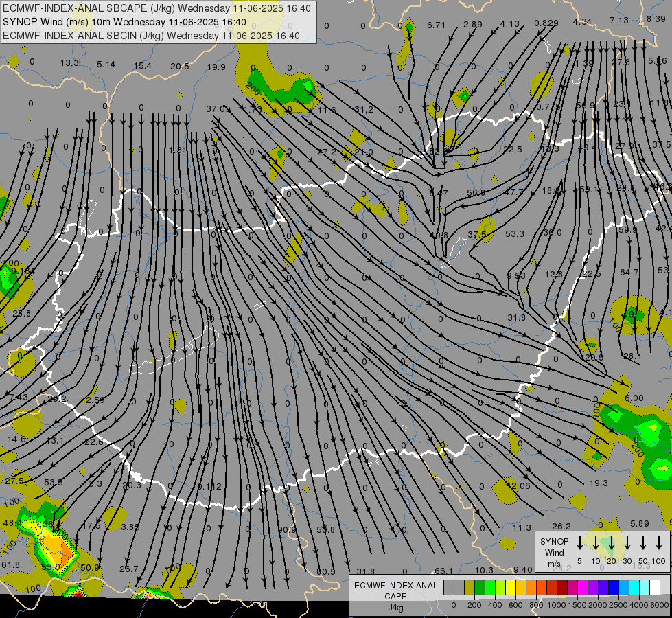Click the map value 90.9
This screenshot has height=618, width=672.
click(x=287, y=529)
